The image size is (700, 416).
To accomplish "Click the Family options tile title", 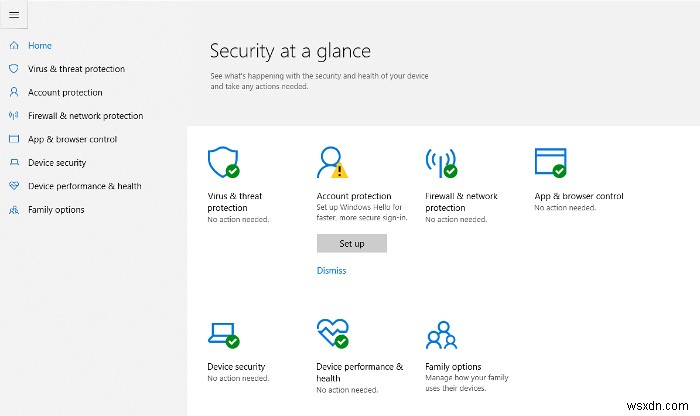I will 453,366.
